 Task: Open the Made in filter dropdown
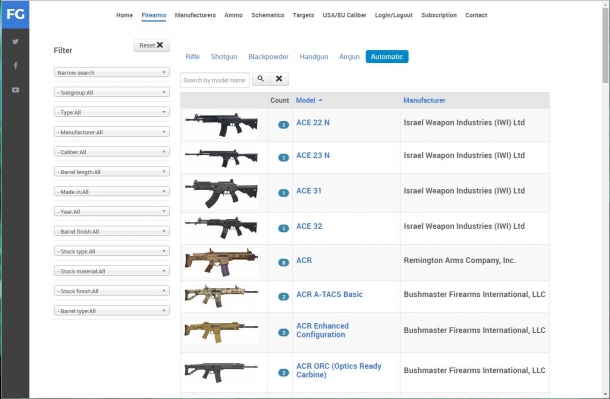[112, 191]
